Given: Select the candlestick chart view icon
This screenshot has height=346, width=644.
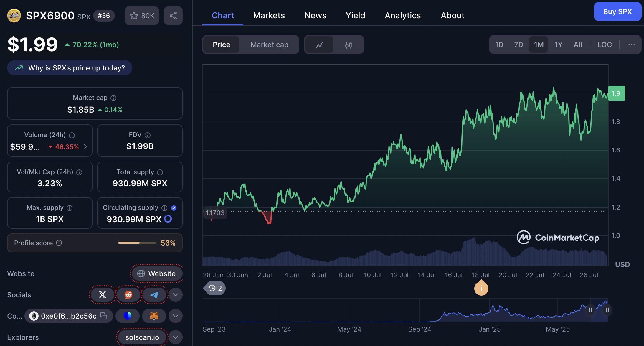Looking at the screenshot, I should pos(349,45).
